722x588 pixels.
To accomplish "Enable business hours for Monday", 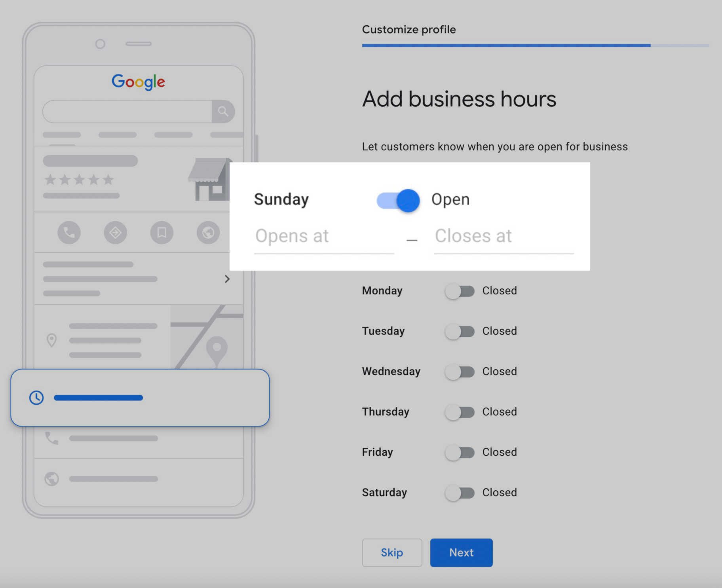I will (459, 291).
